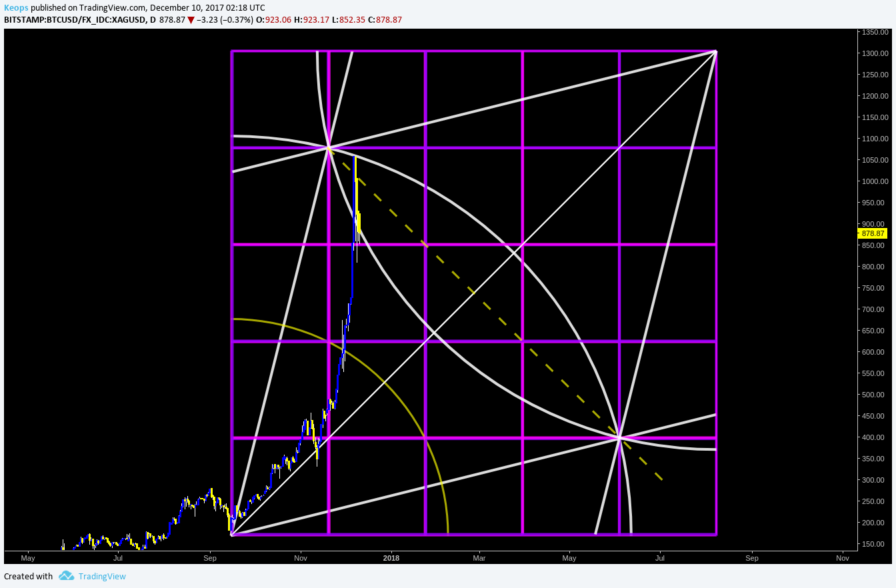Click the May label left on time axis
Screen dimensions: 896x588
coord(28,557)
